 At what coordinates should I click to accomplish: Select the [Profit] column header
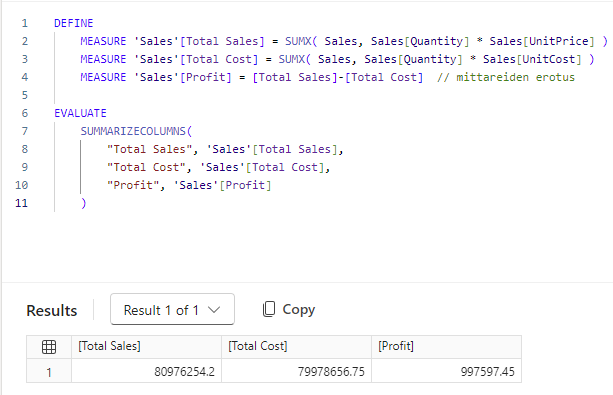point(446,347)
